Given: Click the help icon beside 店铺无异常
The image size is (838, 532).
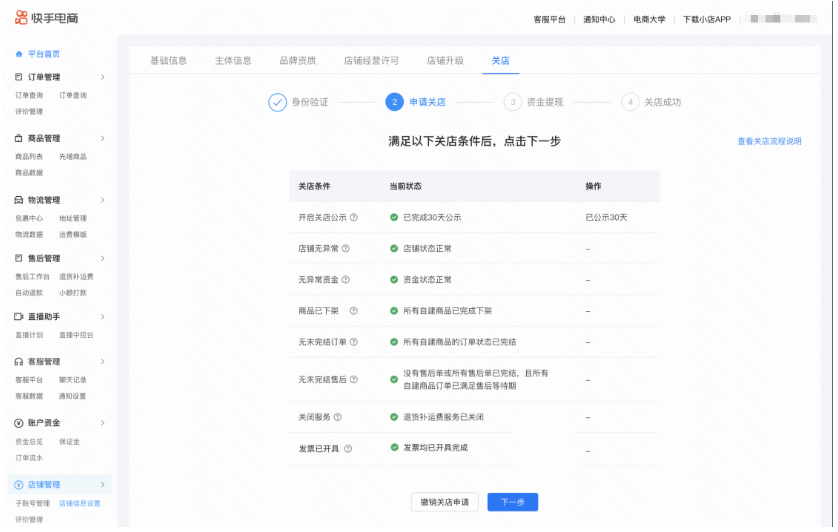Looking at the screenshot, I should 346,248.
